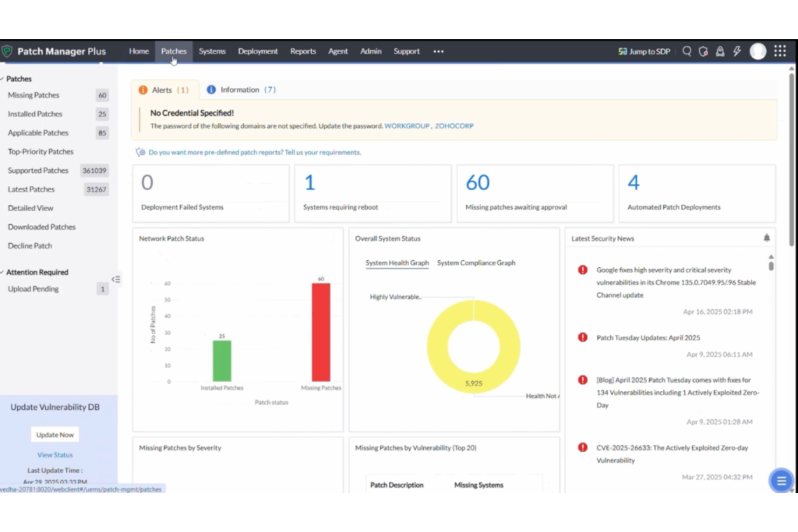Screen dimensions: 798x532
Task: Select the Patches tab in top navigation
Action: click(x=174, y=51)
